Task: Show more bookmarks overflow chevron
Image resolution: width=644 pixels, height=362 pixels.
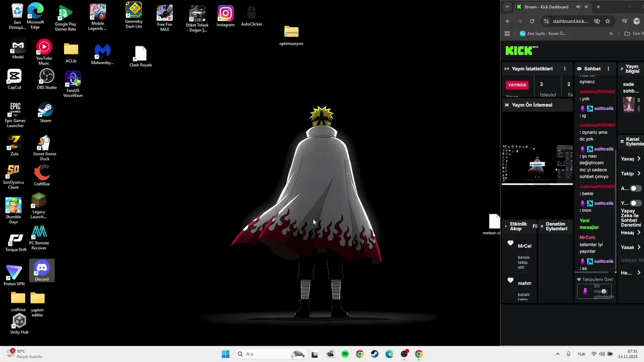Action: click(x=611, y=34)
